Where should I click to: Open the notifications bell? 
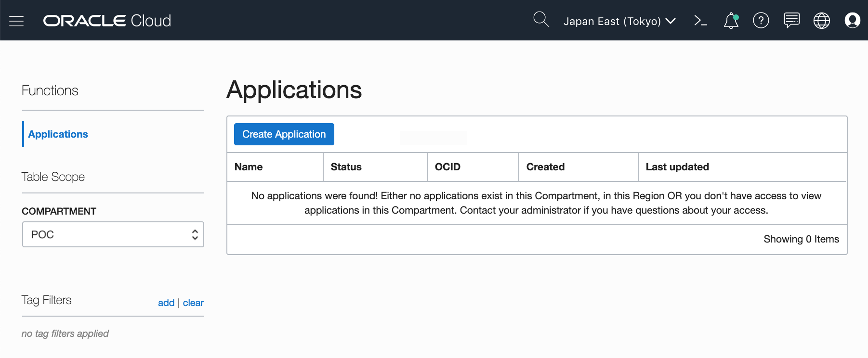coord(731,21)
